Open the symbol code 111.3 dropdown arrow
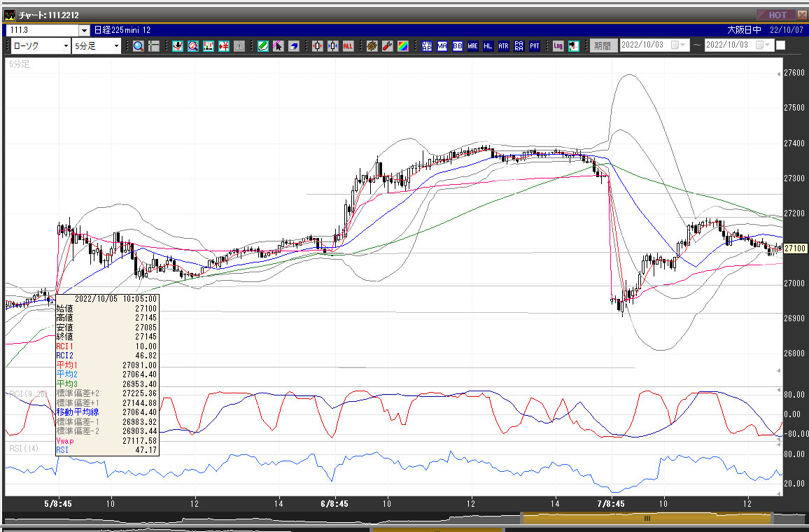Image resolution: width=809 pixels, height=532 pixels. tap(84, 30)
